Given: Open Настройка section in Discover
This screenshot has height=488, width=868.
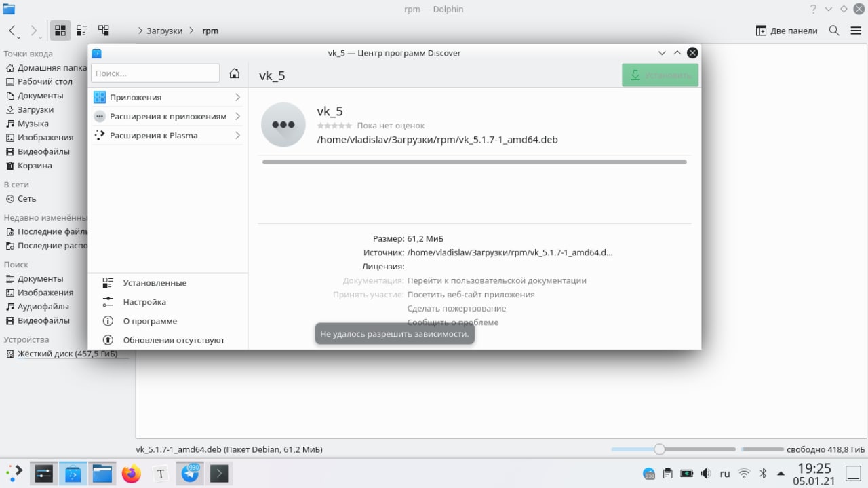Looking at the screenshot, I should coord(167,302).
